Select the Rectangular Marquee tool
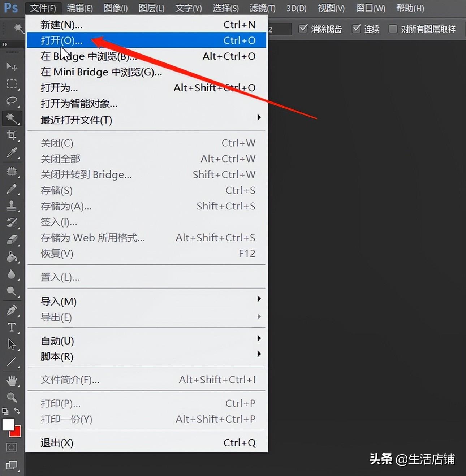This screenshot has width=466, height=476. pyautogui.click(x=12, y=84)
